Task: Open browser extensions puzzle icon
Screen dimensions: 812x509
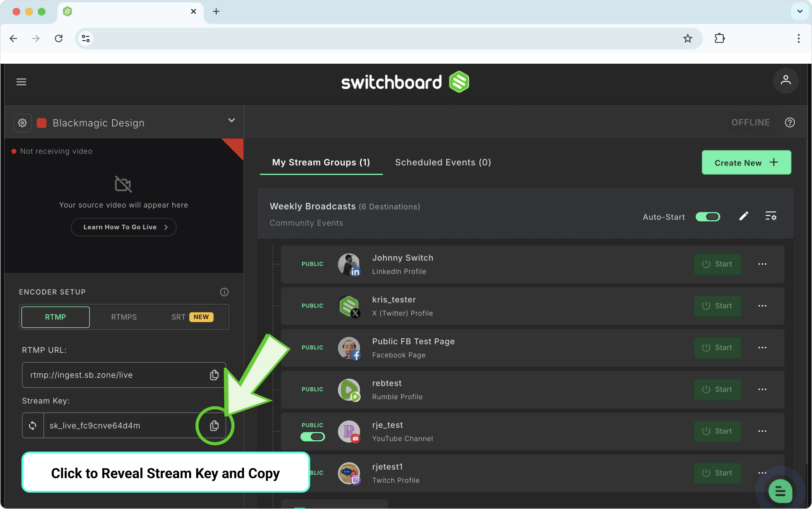Action: pos(720,38)
